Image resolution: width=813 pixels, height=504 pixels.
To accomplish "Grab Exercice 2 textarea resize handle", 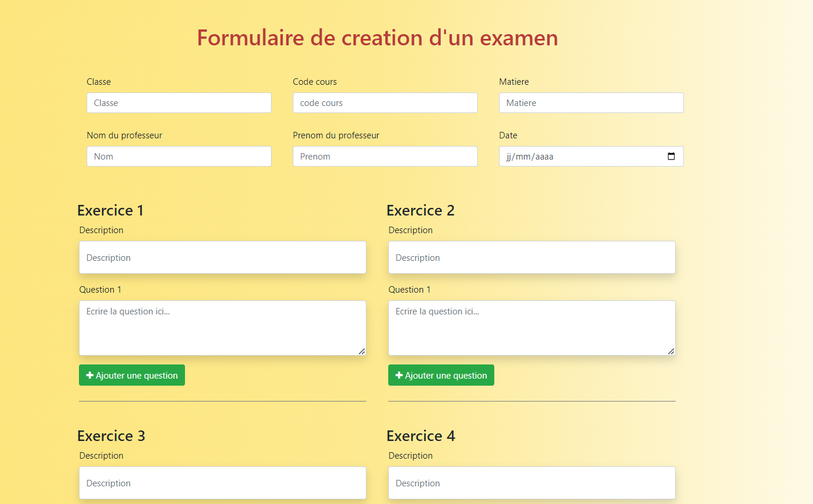I will pyautogui.click(x=671, y=351).
